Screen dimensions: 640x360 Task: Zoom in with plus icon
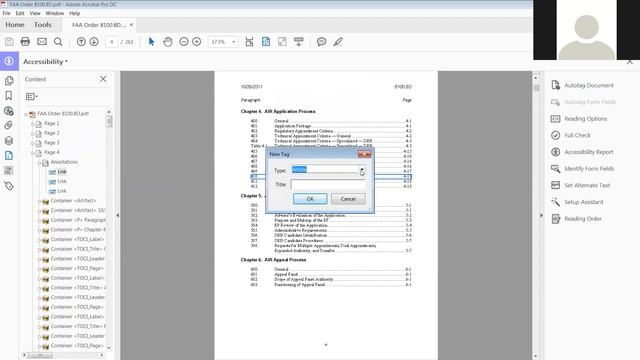click(197, 42)
